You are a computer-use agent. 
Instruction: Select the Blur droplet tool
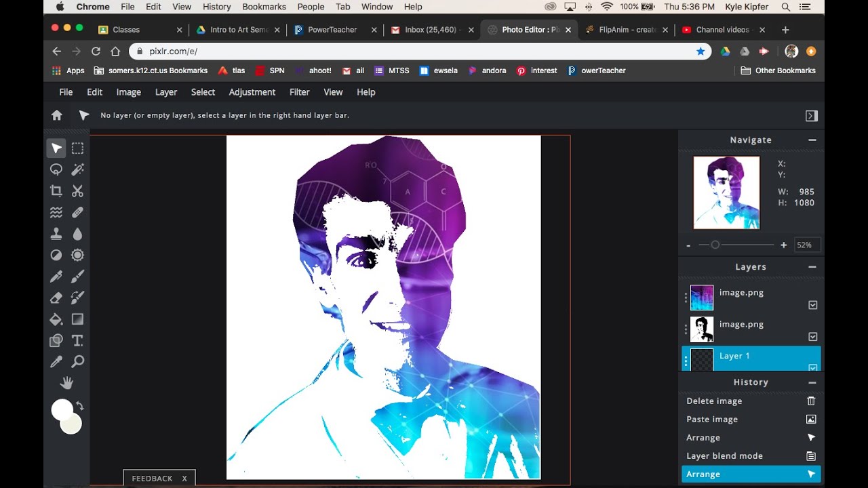pos(78,234)
